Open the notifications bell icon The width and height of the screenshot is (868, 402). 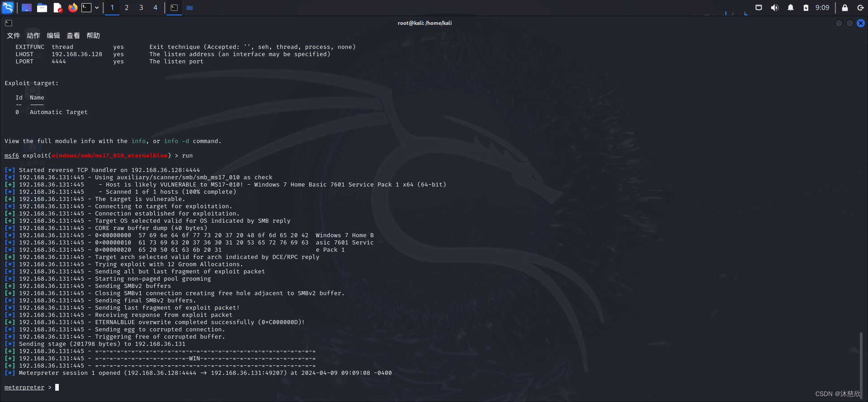pos(791,8)
